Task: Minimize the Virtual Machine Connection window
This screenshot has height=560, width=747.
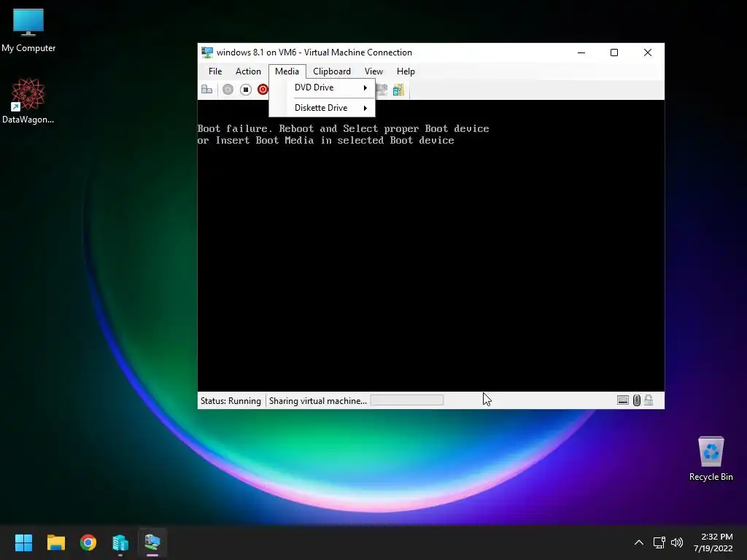Action: [x=581, y=52]
